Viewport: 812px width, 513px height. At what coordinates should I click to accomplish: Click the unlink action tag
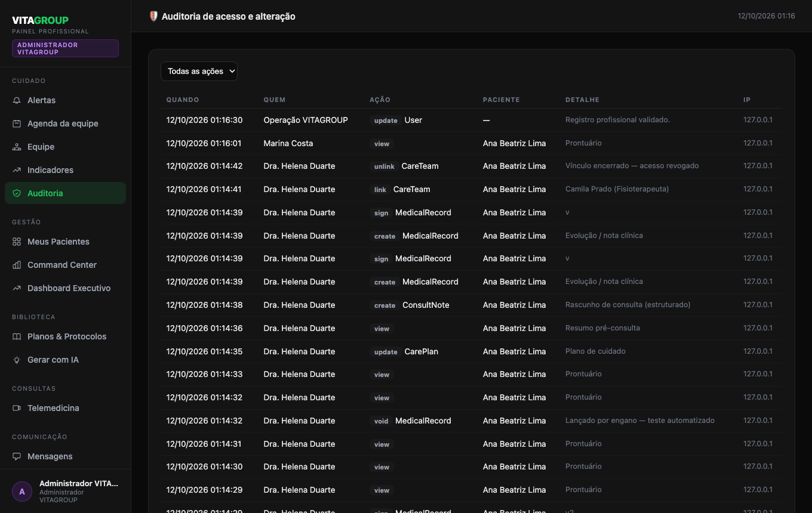(385, 166)
